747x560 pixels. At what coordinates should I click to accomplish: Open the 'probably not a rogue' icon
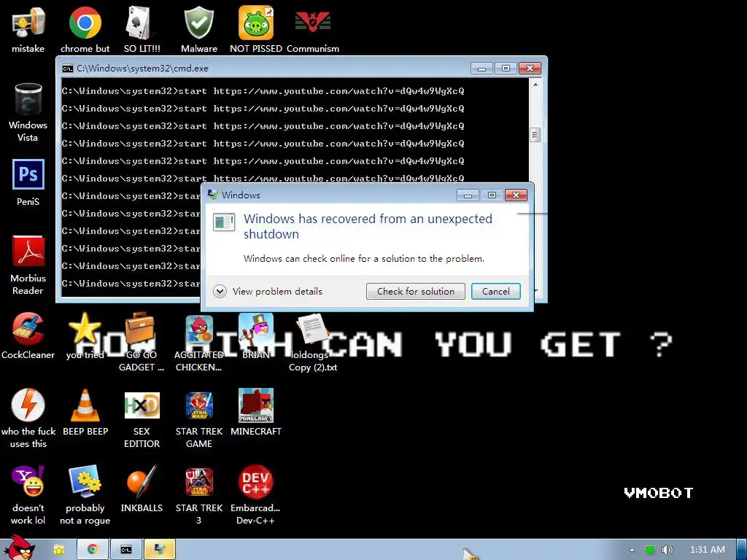point(85,495)
